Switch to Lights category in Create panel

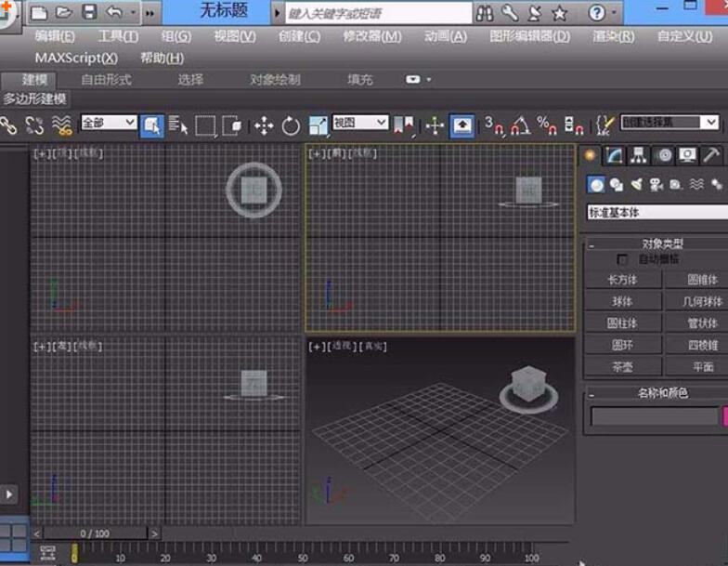(x=636, y=185)
